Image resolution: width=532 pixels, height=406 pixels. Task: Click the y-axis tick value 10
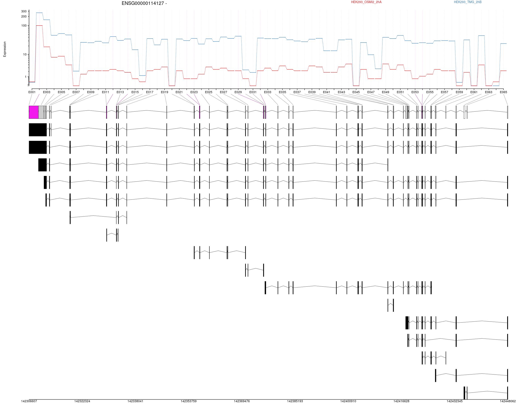click(25, 55)
